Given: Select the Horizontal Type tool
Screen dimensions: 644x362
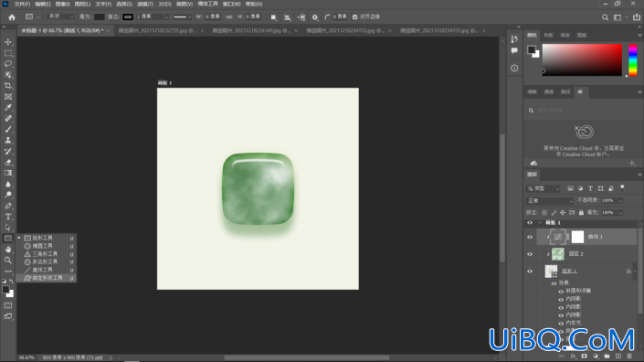Looking at the screenshot, I should coord(8,217).
